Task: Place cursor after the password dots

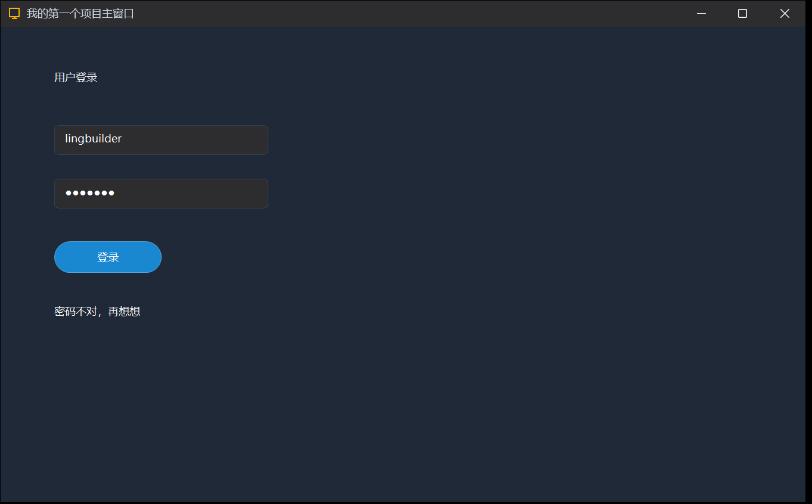Action: pos(116,193)
